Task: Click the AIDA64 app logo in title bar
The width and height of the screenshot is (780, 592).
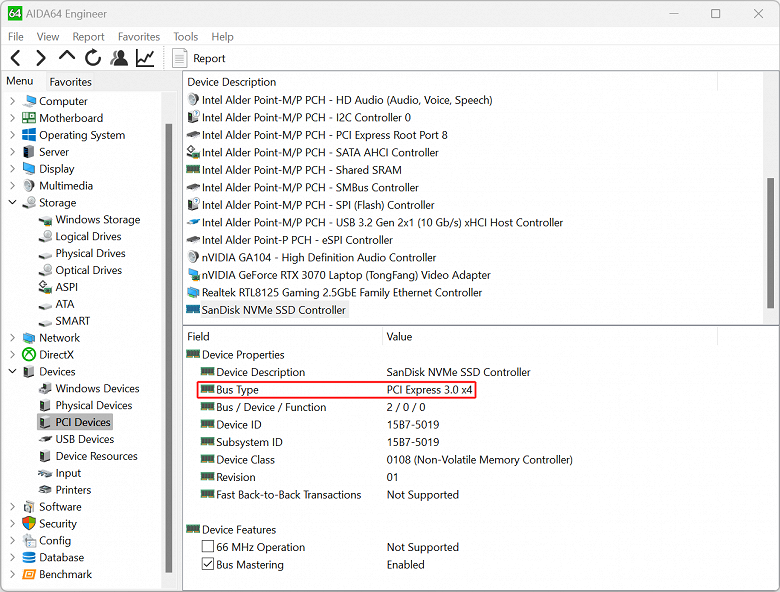Action: [15, 14]
